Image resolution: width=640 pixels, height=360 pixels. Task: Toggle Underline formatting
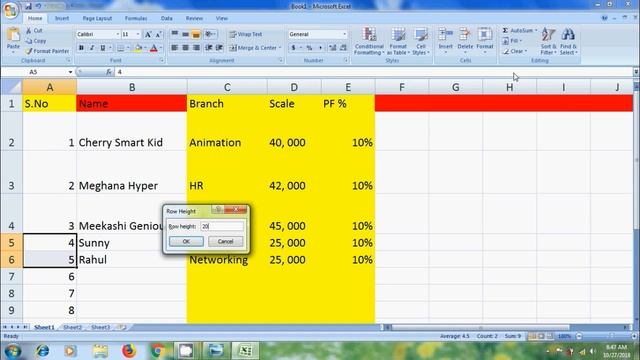103,48
